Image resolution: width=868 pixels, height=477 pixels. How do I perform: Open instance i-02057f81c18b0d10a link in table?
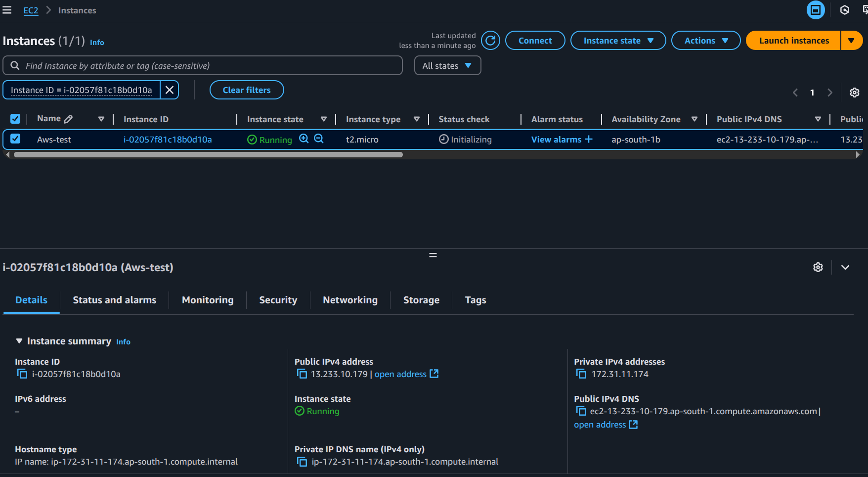(168, 140)
